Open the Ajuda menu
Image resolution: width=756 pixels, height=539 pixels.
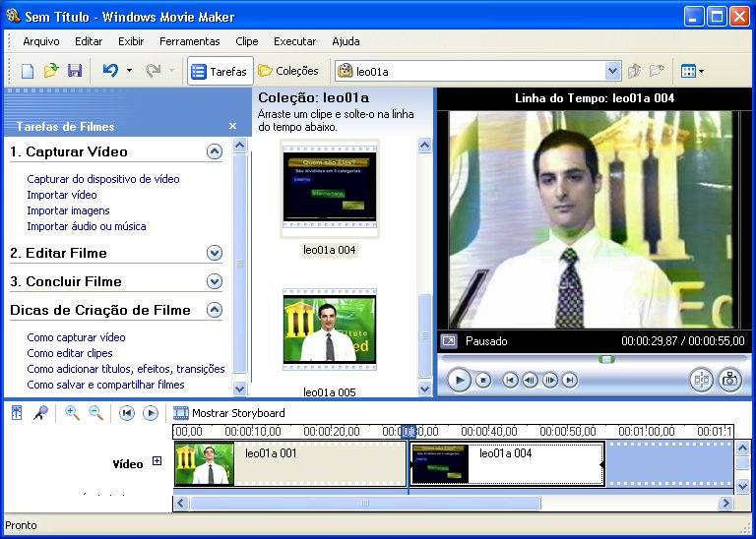point(346,41)
